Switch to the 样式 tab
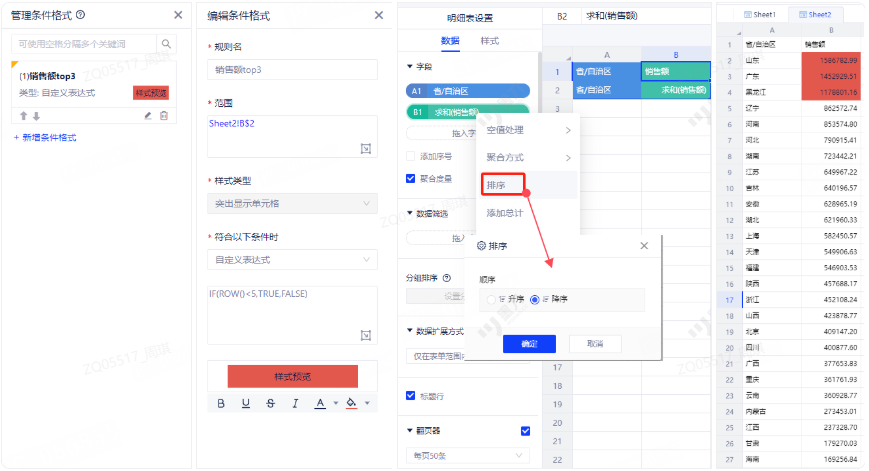This screenshot has width=869, height=471. click(490, 41)
